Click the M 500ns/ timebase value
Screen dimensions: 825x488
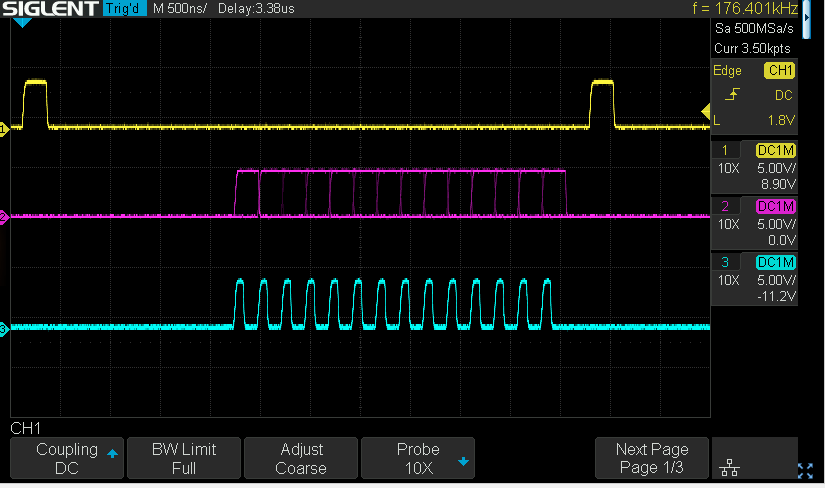[x=180, y=8]
